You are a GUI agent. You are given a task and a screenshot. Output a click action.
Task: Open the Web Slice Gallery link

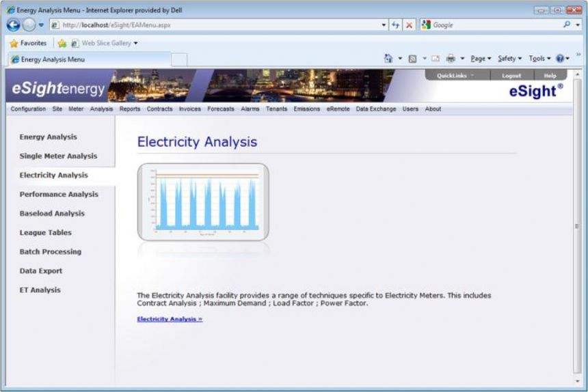click(104, 44)
